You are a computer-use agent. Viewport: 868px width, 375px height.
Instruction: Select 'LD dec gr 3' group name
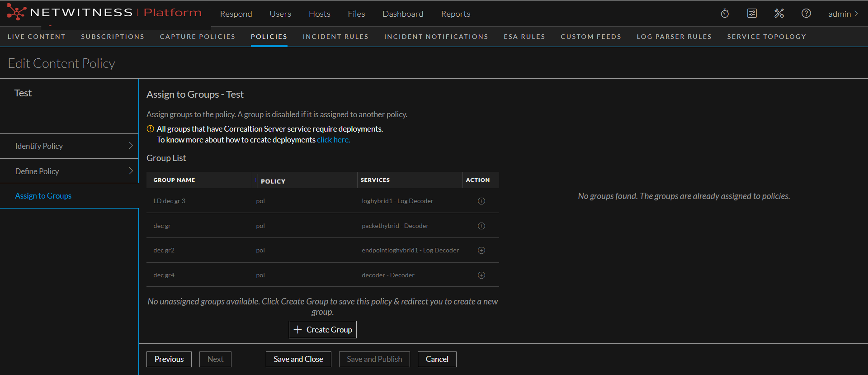click(x=169, y=201)
